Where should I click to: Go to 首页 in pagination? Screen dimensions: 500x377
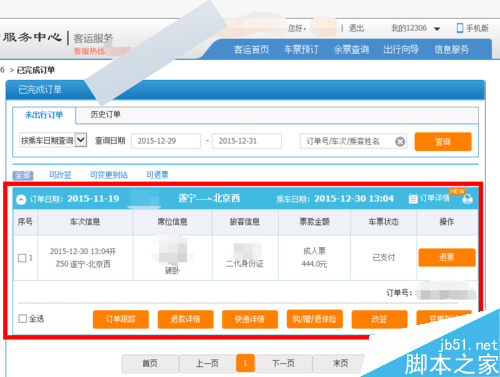(150, 363)
